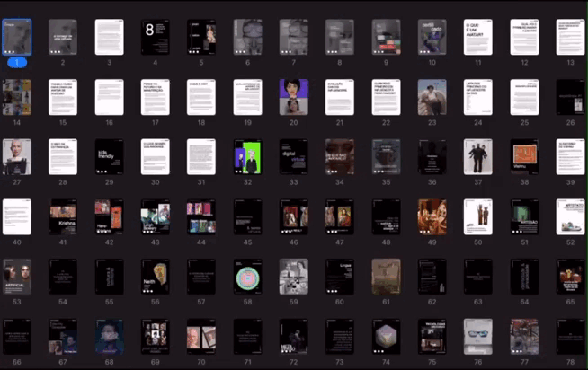This screenshot has width=588, height=370.
Task: Open page 28 thumbnail
Action: (x=63, y=157)
